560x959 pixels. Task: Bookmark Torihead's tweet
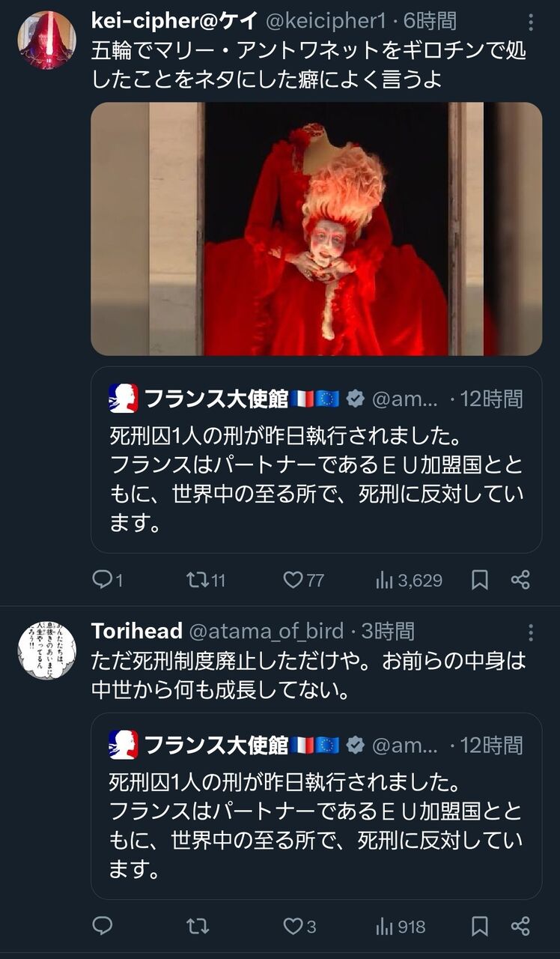[480, 927]
